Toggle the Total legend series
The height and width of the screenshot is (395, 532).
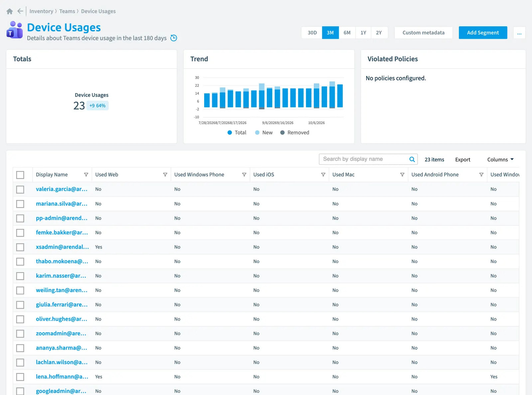pyautogui.click(x=237, y=133)
